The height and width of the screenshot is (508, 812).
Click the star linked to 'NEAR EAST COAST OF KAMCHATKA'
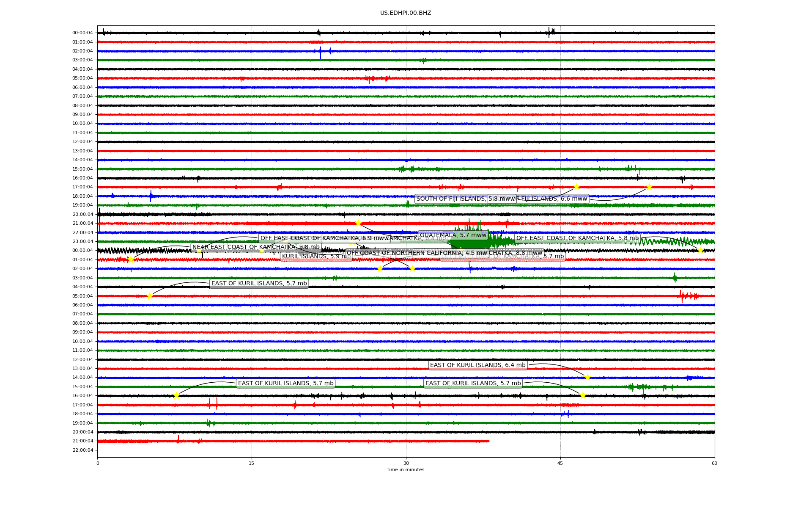coord(131,260)
